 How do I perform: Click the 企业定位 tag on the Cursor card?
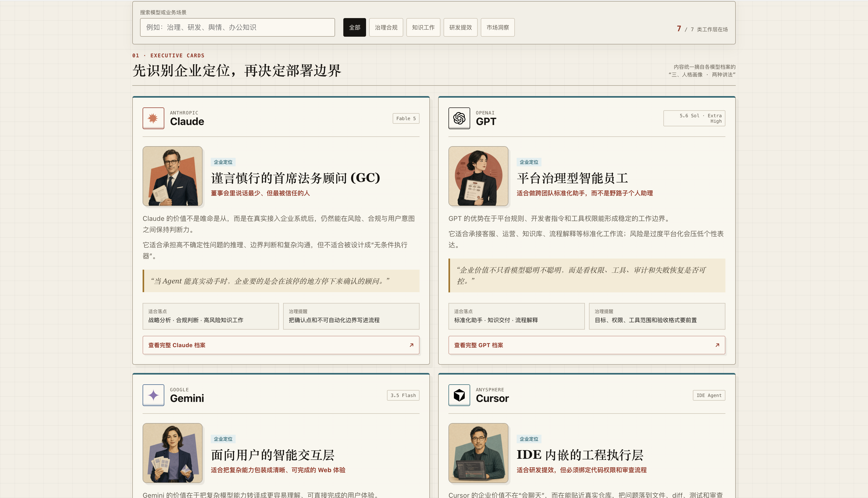click(x=529, y=439)
